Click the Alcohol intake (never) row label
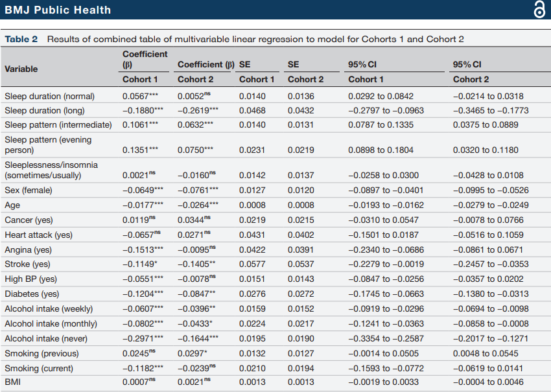 pyautogui.click(x=46, y=338)
